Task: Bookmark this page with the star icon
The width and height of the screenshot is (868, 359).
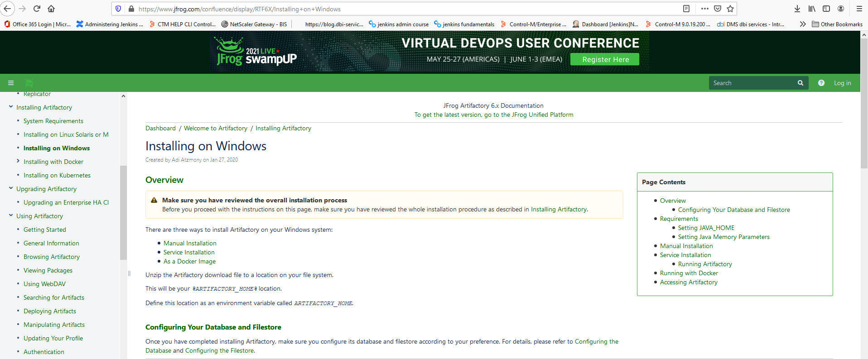Action: point(730,9)
